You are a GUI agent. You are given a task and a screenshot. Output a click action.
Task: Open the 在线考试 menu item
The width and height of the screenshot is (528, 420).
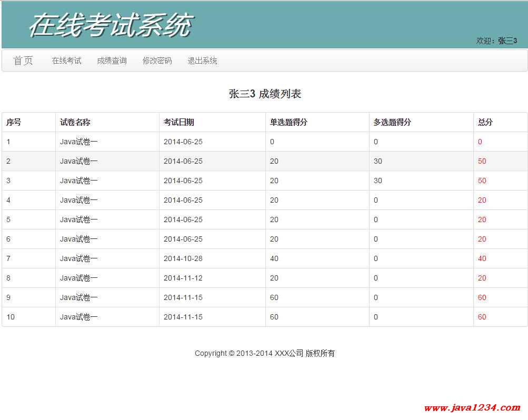coord(67,61)
